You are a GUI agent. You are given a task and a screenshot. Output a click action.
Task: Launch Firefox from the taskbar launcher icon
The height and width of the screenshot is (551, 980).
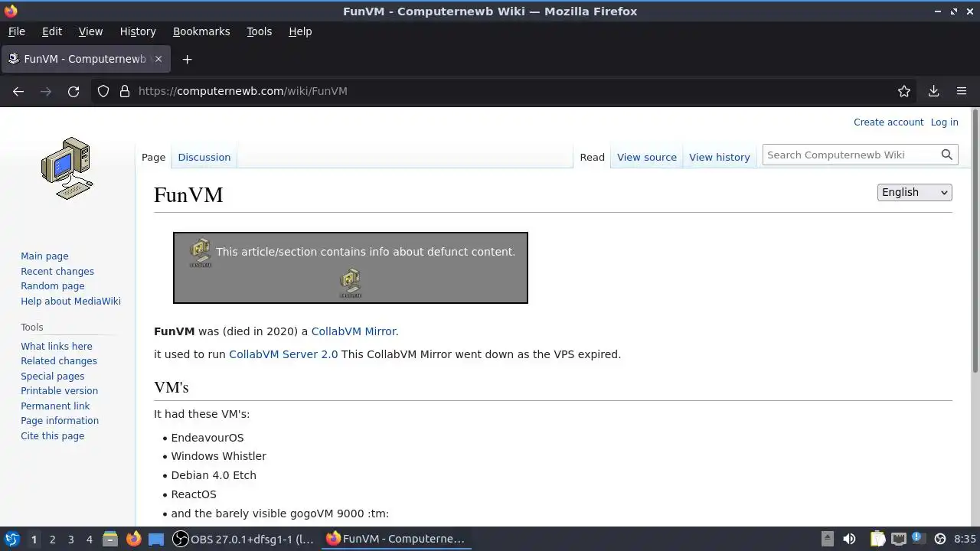point(133,539)
